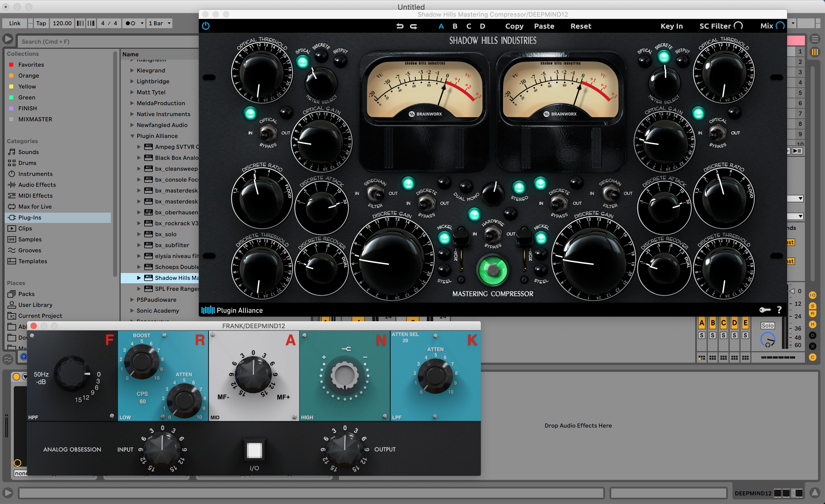Expand the Native Instruments folder
This screenshot has height=504, width=825.
pos(132,114)
